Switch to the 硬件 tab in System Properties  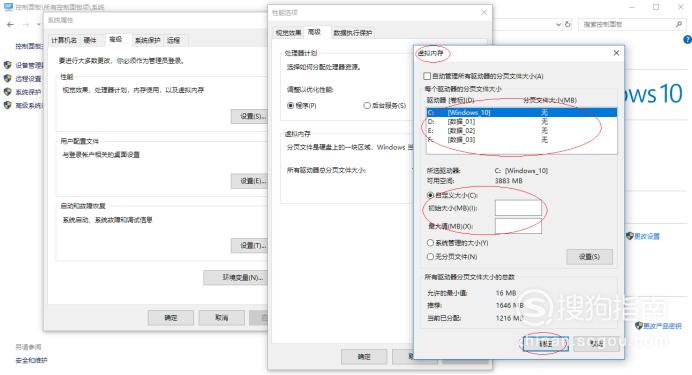90,40
